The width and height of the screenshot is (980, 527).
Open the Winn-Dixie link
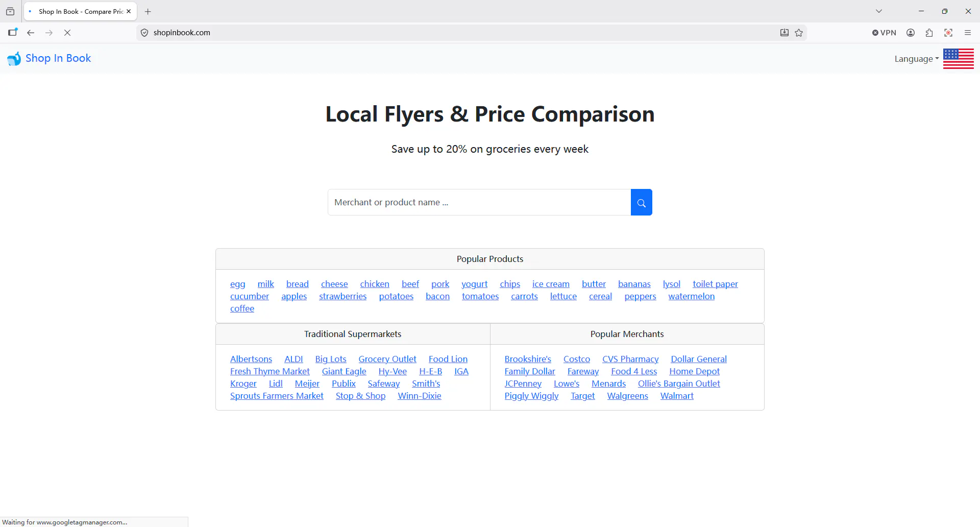[420, 396]
